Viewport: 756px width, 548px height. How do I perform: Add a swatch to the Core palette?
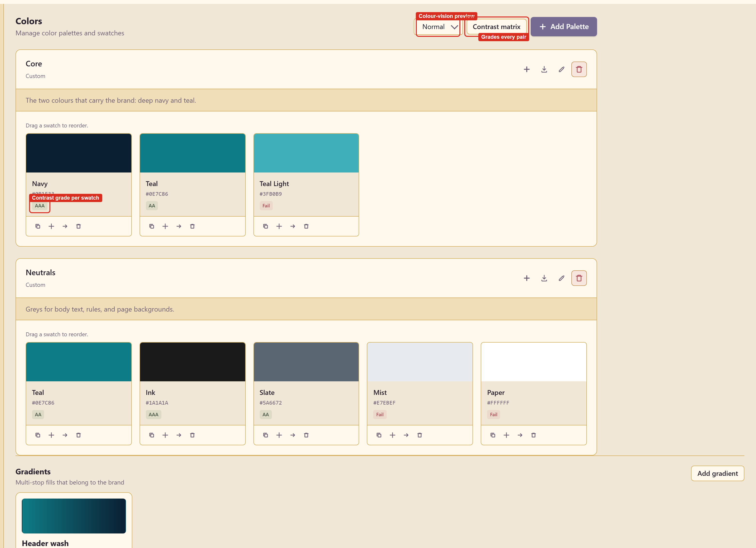[x=526, y=69]
